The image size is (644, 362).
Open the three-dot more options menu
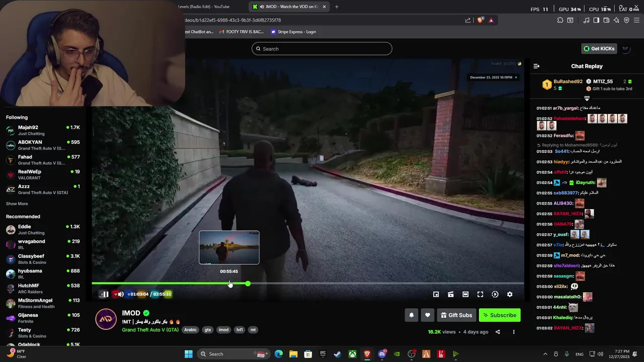pos(514,332)
